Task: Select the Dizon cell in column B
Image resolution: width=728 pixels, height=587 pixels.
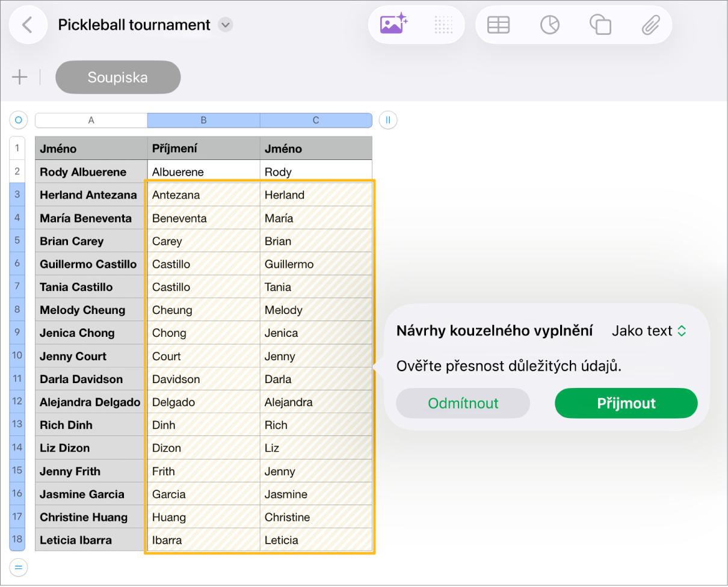Action: click(x=203, y=448)
